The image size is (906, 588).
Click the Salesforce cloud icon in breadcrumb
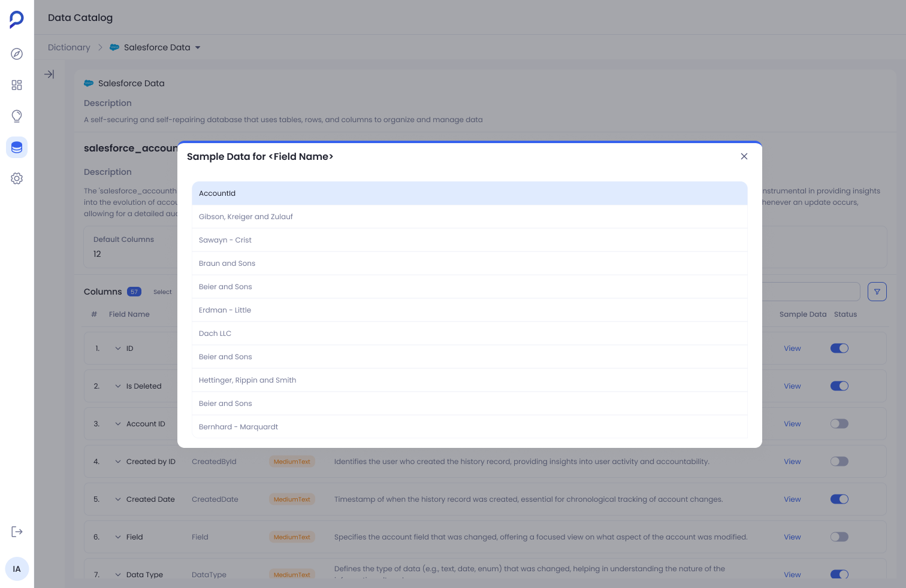[x=114, y=47]
